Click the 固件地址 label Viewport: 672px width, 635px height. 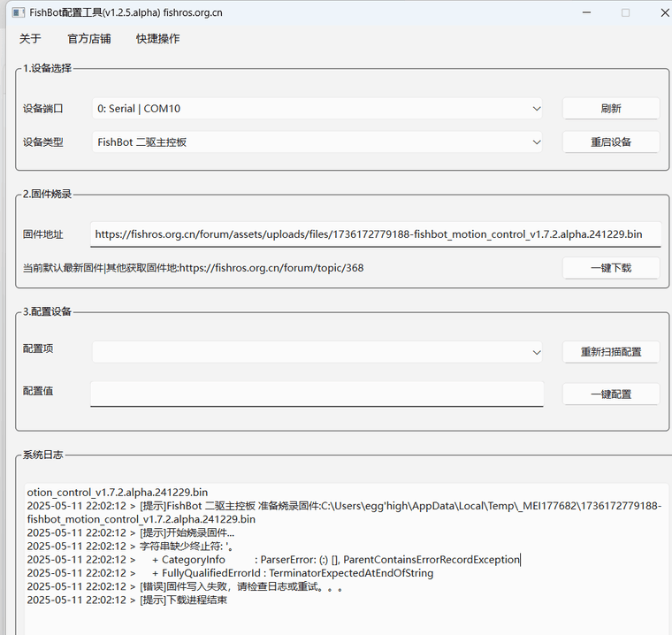click(42, 234)
